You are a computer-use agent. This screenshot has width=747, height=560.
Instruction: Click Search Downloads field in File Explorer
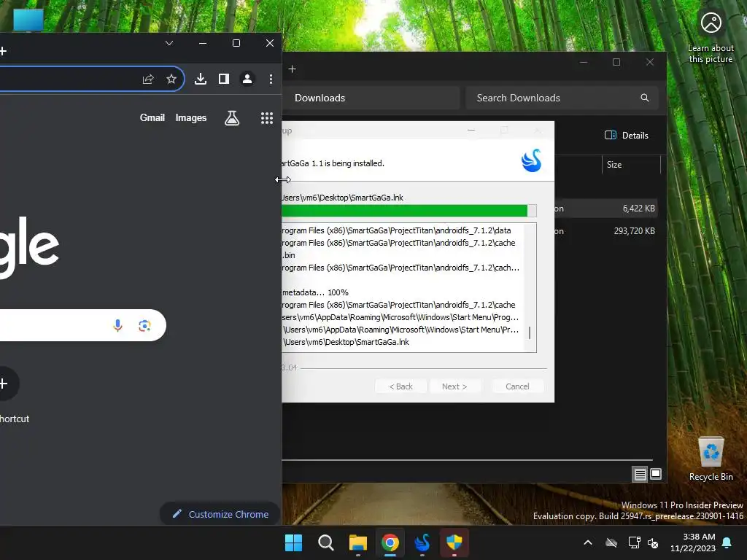[x=562, y=98]
